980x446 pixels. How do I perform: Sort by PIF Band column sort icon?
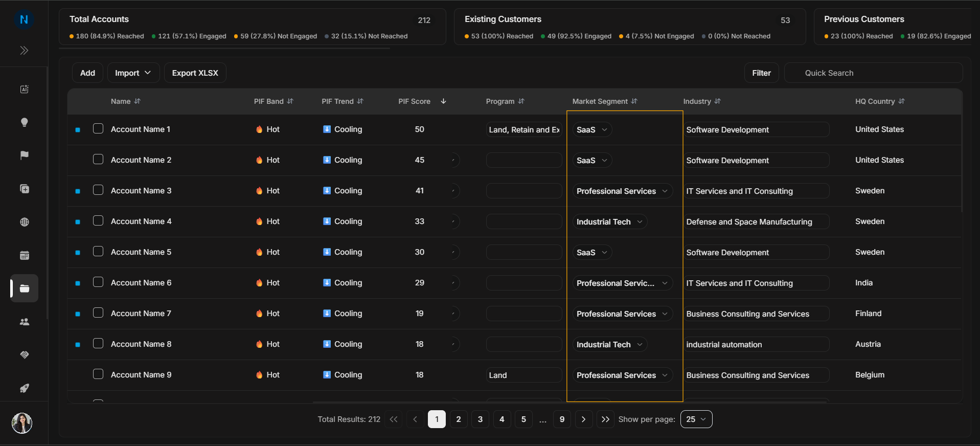pyautogui.click(x=290, y=101)
